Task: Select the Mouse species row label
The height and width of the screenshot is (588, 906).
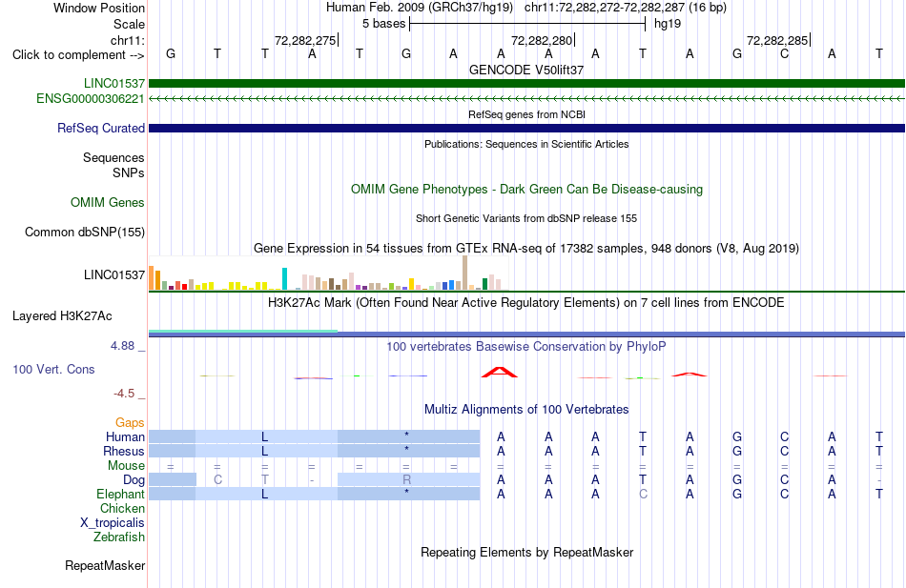Action: pos(126,466)
